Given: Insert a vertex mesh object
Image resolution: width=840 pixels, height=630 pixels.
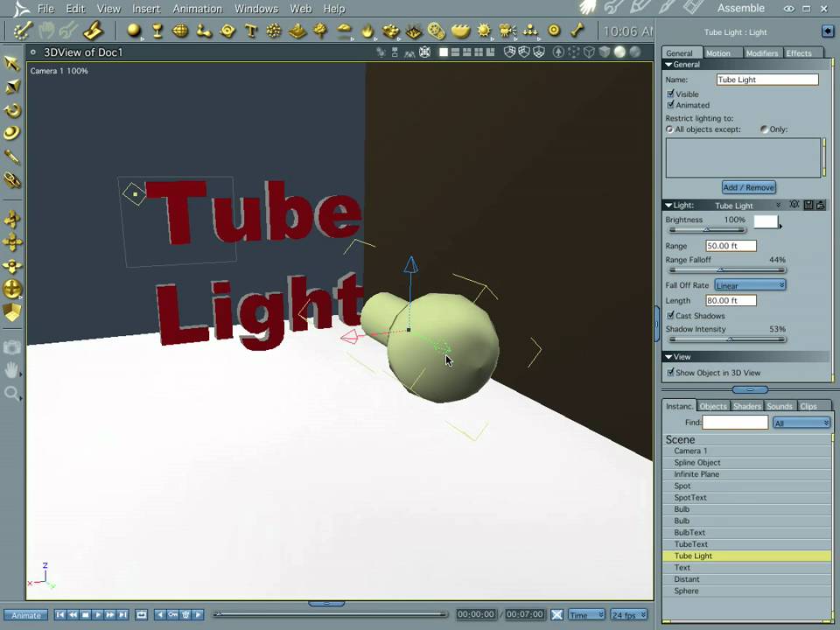Looking at the screenshot, I should [180, 31].
